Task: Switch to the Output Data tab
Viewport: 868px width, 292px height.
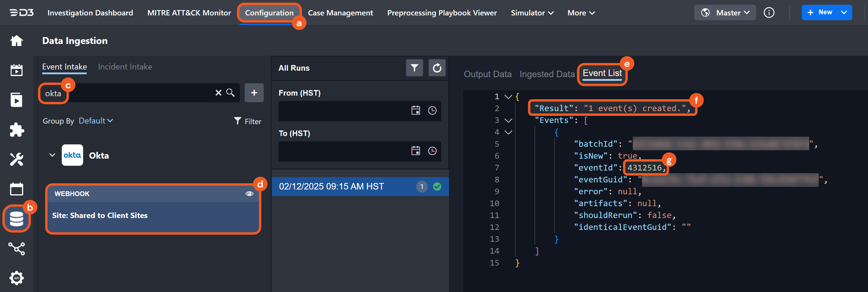Action: pyautogui.click(x=487, y=74)
